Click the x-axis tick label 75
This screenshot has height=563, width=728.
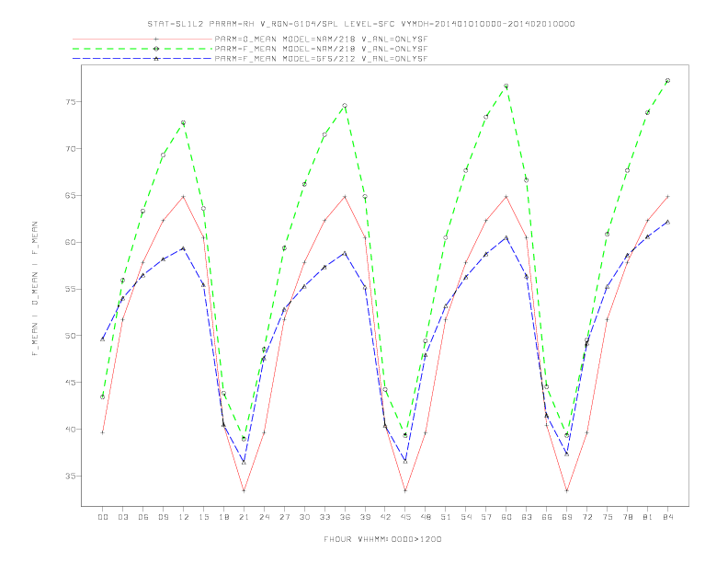(x=608, y=517)
